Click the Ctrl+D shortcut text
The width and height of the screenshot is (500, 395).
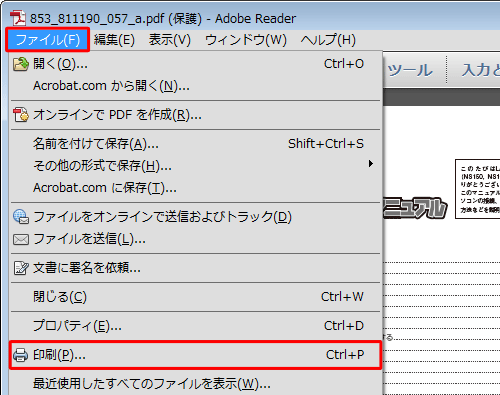coord(344,326)
